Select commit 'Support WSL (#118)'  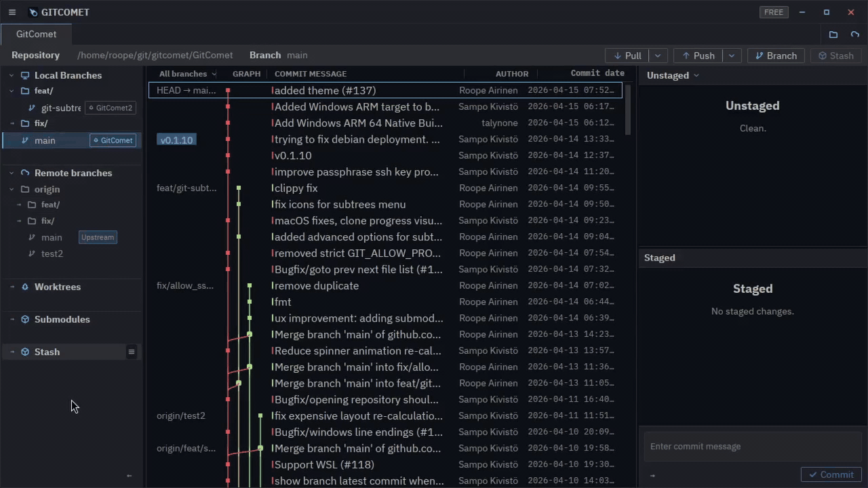pos(385,464)
